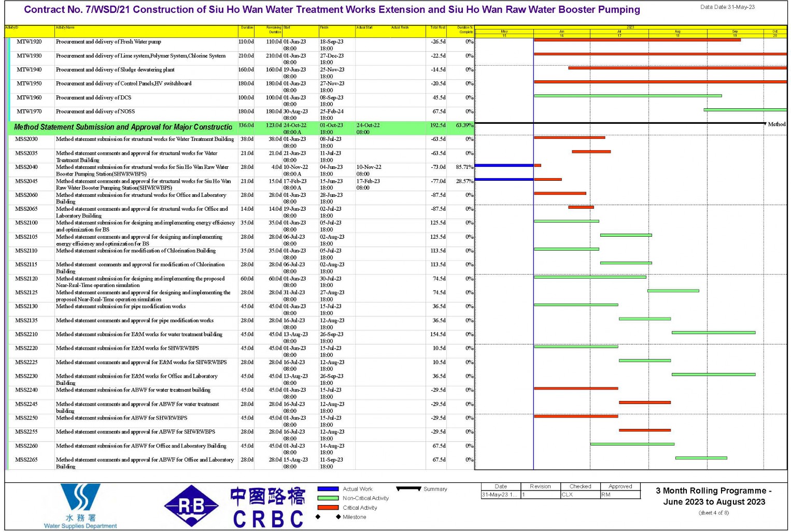Select activity ID MSS2260
Image resolution: width=791 pixels, height=532 pixels.
click(26, 445)
